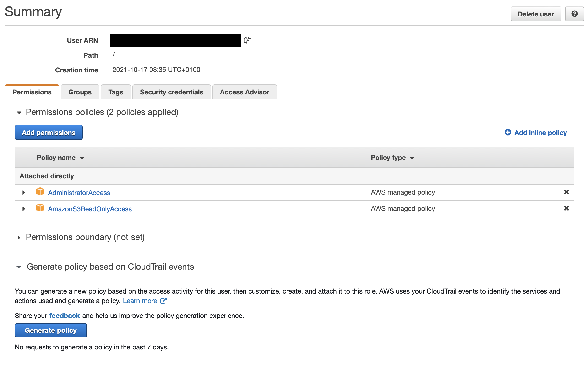Collapse Generate policy based on CloudTrail events
Image resolution: width=588 pixels, height=370 pixels.
tap(19, 267)
